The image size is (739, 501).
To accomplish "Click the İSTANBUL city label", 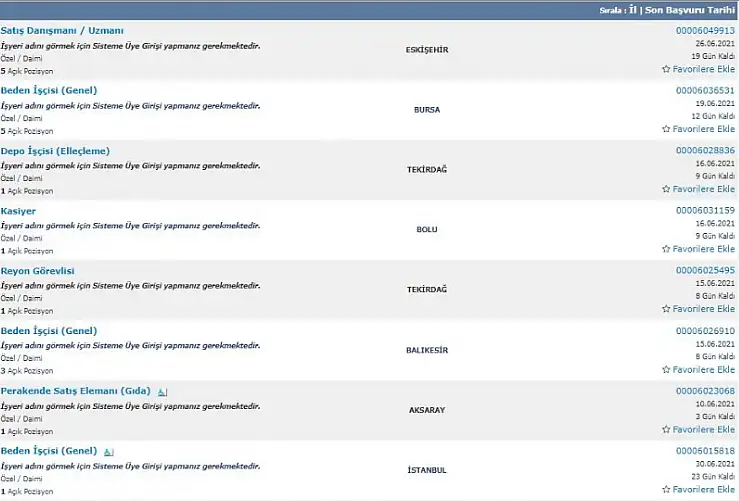I will click(427, 470).
